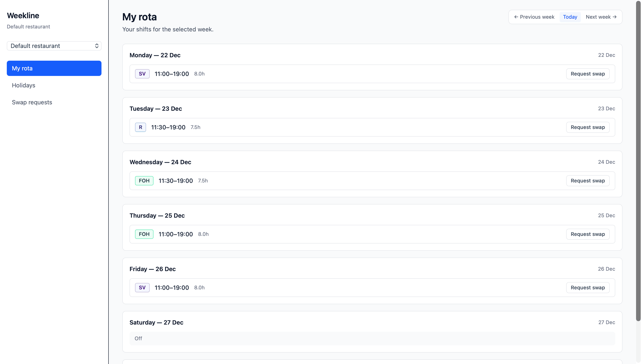Request swap for Friday's shift
This screenshot has height=364, width=642.
click(x=588, y=287)
